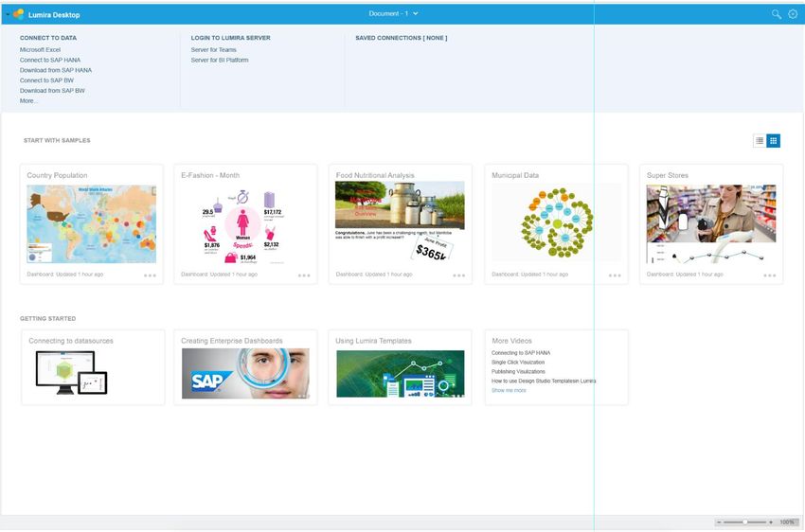
Task: Choose Download from SAP HANA
Action: [x=56, y=70]
